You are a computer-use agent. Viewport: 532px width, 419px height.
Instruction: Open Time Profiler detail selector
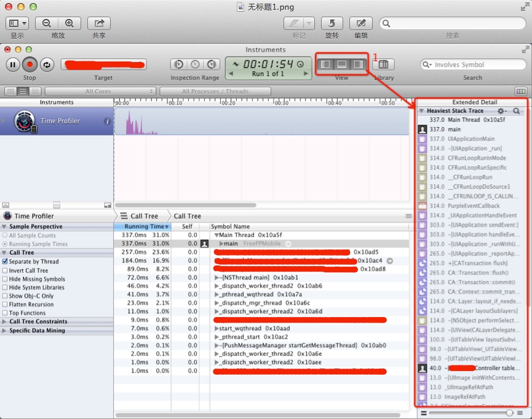coord(28,216)
